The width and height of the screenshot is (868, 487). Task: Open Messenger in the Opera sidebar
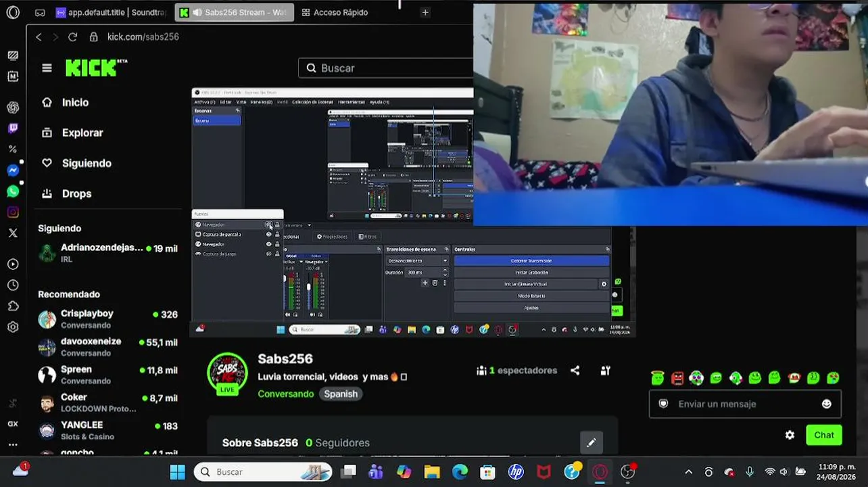click(x=13, y=170)
